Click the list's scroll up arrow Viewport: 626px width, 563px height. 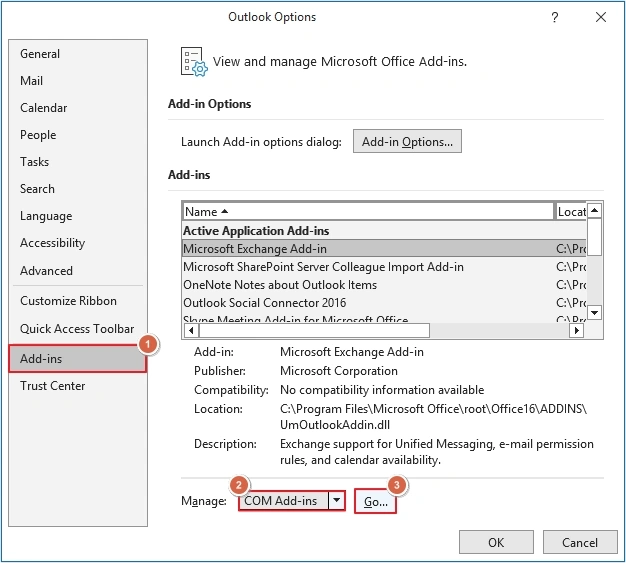click(x=594, y=210)
